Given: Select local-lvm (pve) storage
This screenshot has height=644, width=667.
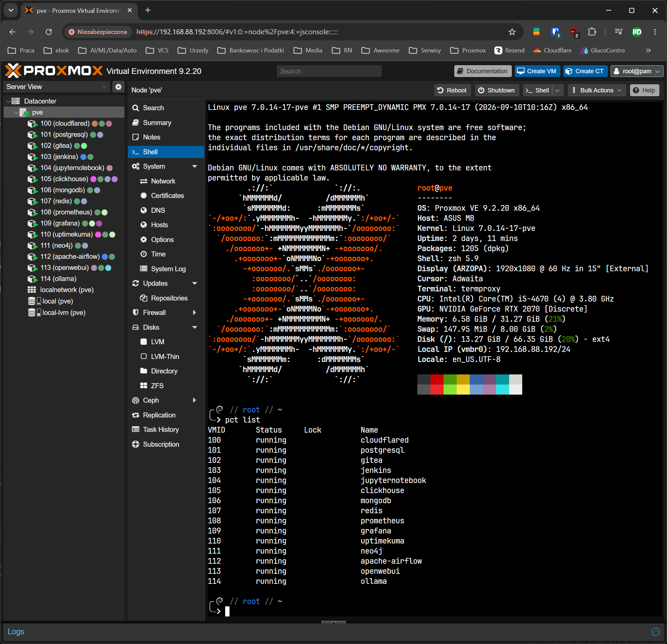Looking at the screenshot, I should point(64,313).
